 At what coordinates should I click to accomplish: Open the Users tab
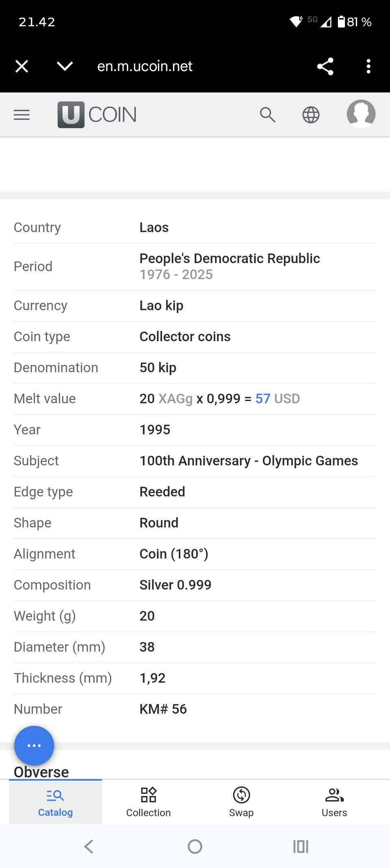(x=334, y=802)
